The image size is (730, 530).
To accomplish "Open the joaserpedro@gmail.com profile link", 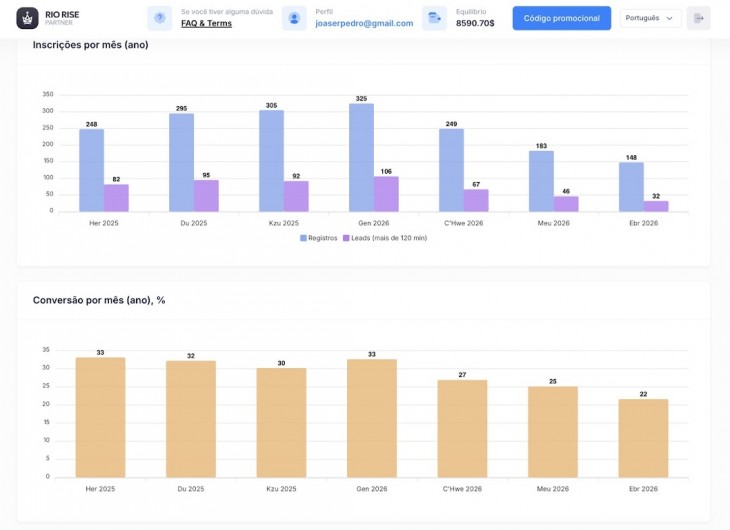I will (364, 23).
